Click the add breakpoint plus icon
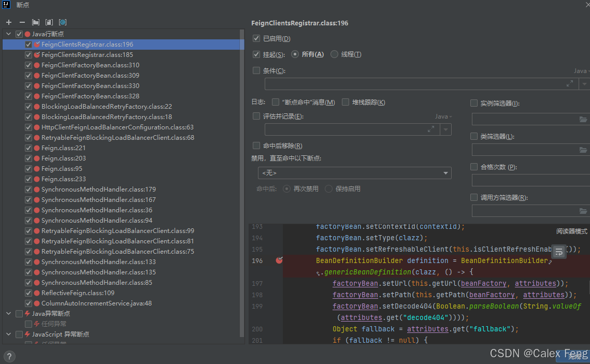 pos(8,22)
